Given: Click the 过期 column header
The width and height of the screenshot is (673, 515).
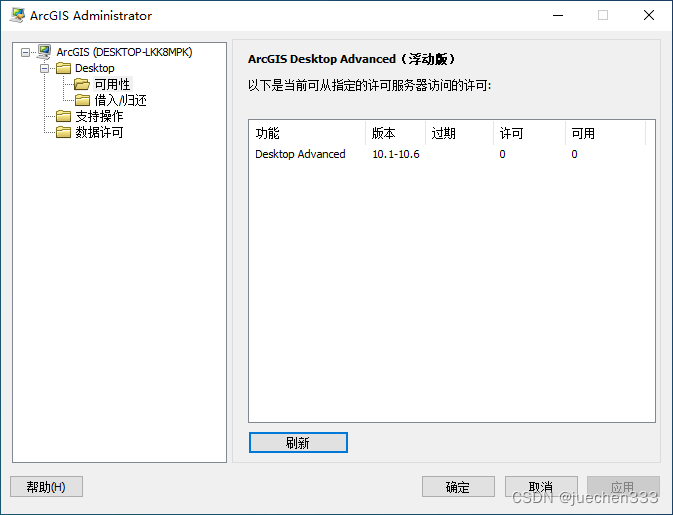Looking at the screenshot, I should (459, 133).
